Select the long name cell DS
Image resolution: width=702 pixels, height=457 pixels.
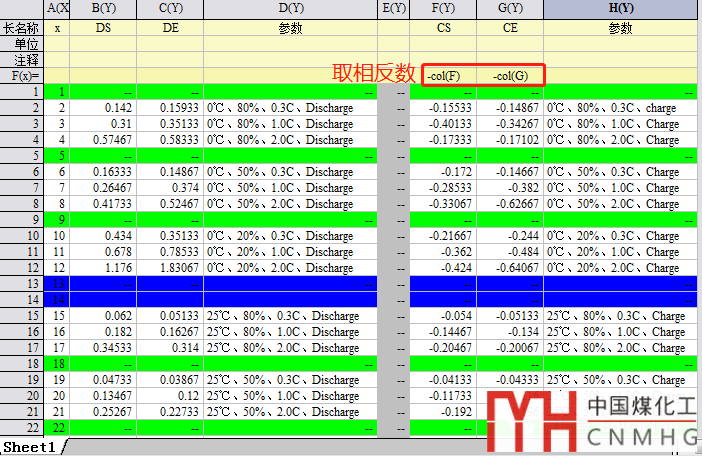[103, 28]
